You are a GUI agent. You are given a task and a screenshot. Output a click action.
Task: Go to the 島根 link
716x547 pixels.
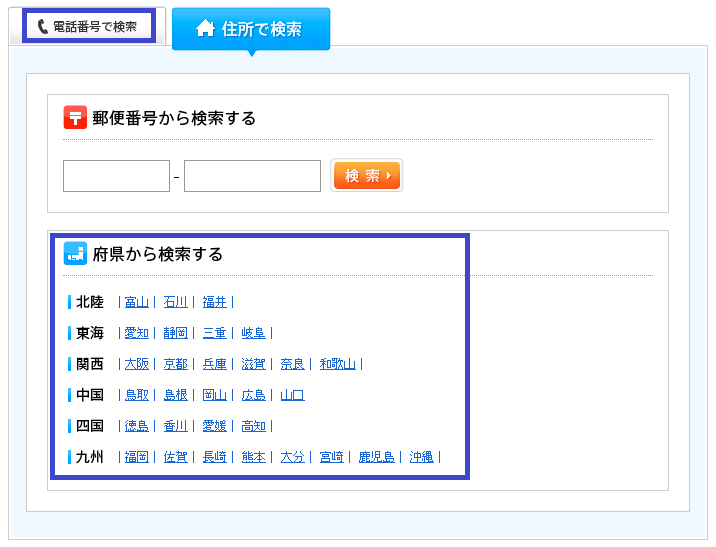(x=175, y=395)
